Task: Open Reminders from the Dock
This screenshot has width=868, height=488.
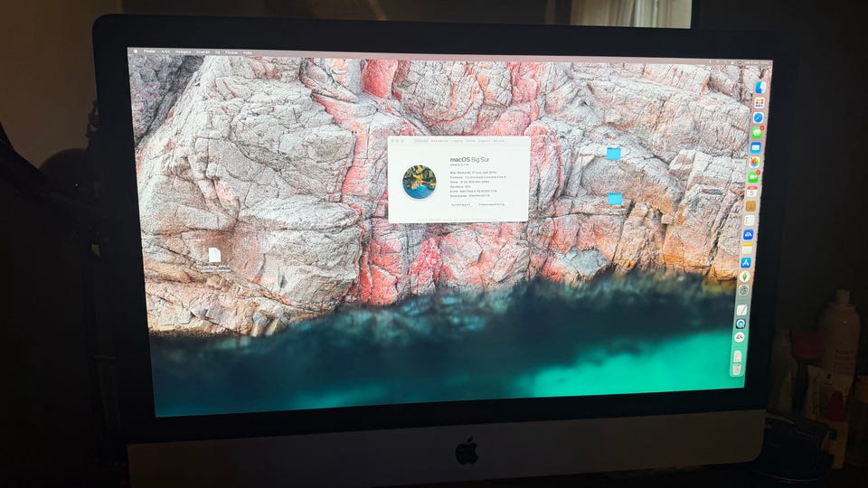Action: coord(749,221)
